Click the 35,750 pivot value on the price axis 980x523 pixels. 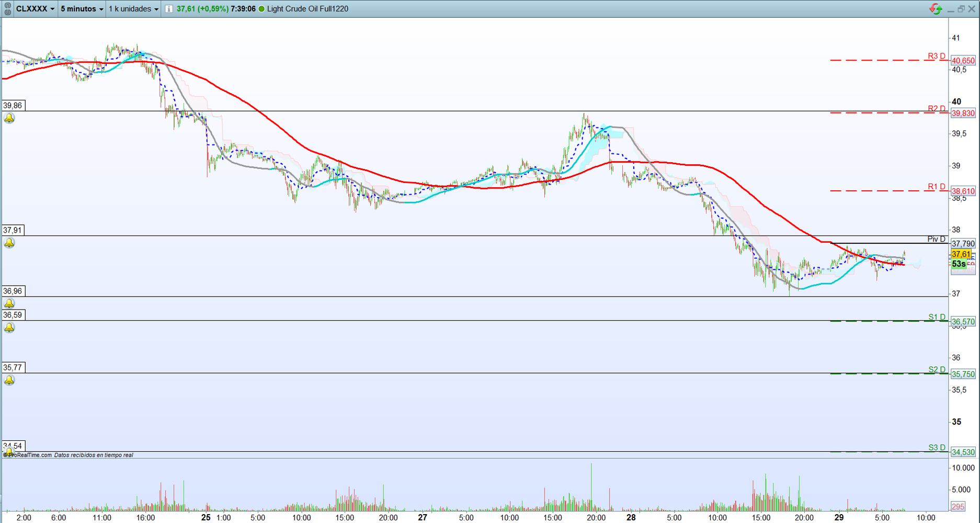[x=963, y=374]
